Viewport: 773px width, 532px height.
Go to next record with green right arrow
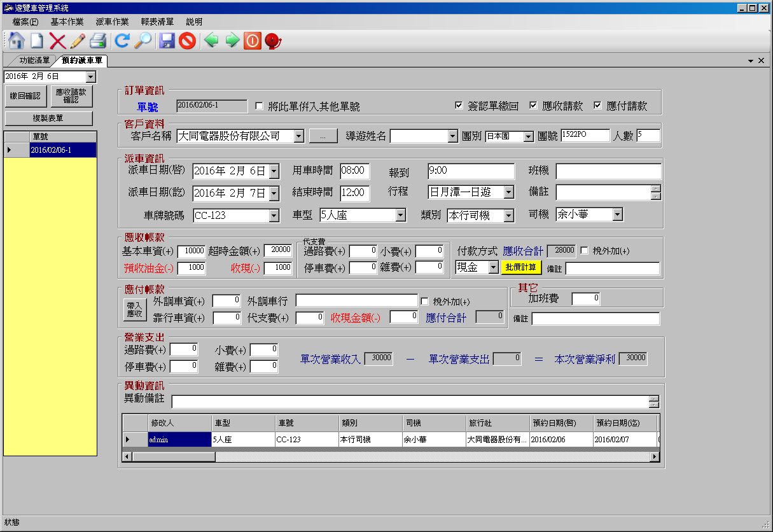click(x=232, y=41)
